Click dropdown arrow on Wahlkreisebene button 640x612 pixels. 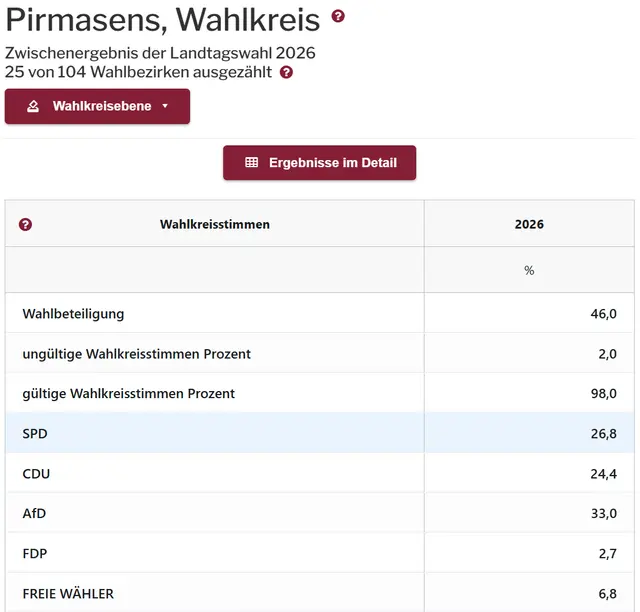coord(165,106)
